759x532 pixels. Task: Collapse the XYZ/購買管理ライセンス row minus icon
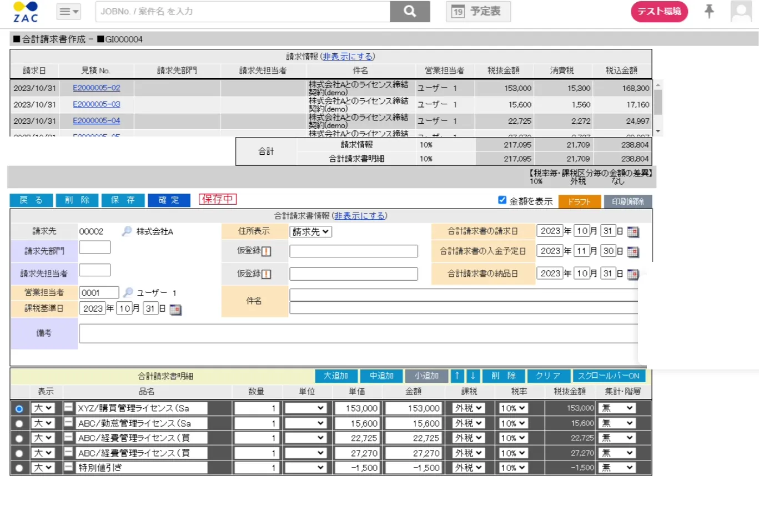[68, 407]
